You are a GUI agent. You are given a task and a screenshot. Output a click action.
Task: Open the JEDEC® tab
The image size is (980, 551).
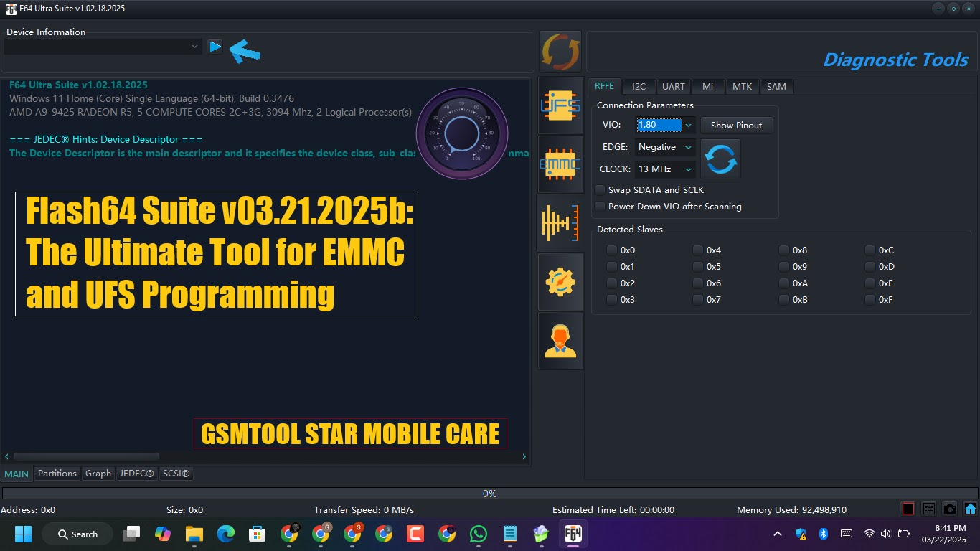coord(136,474)
